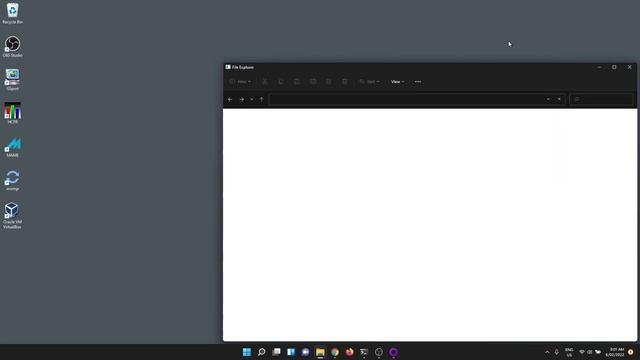Image resolution: width=640 pixels, height=360 pixels.
Task: Minimize the File Explorer window
Action: click(x=599, y=67)
